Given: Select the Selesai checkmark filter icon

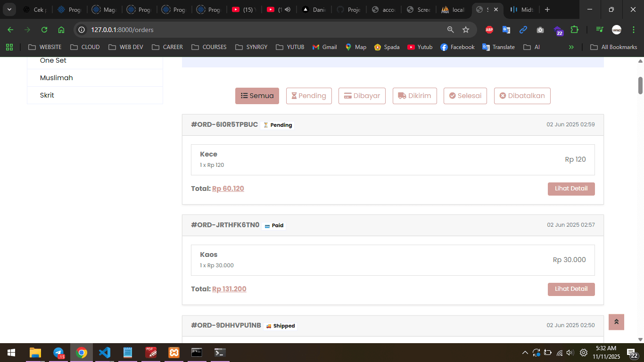Looking at the screenshot, I should pos(452,96).
